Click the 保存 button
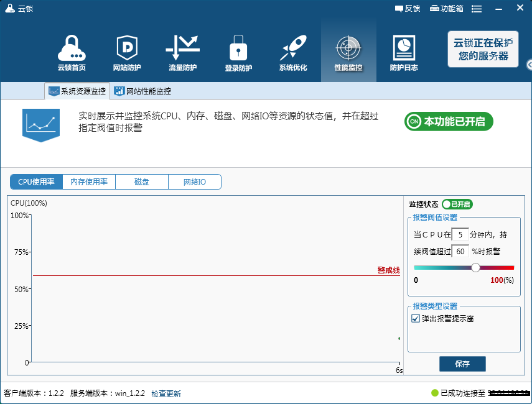 462,364
